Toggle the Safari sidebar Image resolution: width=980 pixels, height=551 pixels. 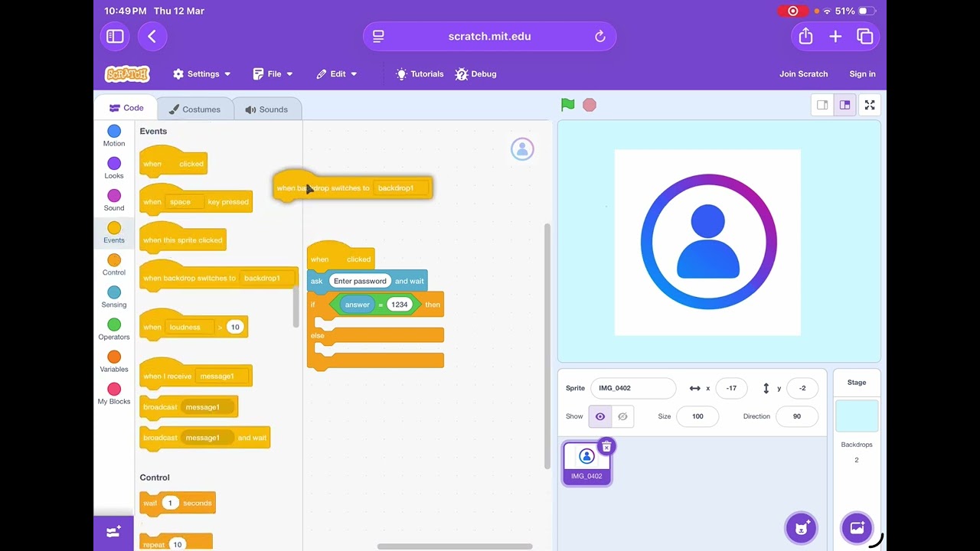(115, 36)
